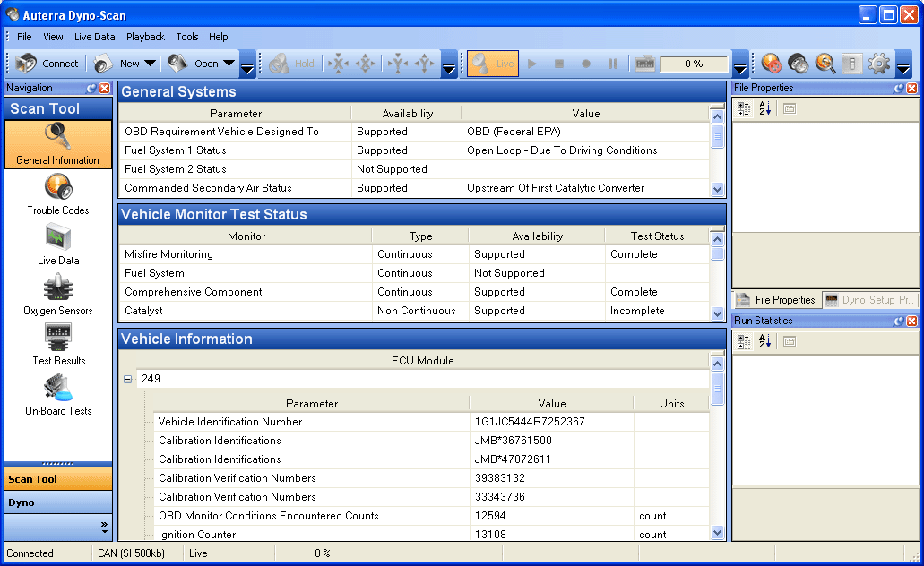
Task: Click the Connect button
Action: (x=48, y=64)
